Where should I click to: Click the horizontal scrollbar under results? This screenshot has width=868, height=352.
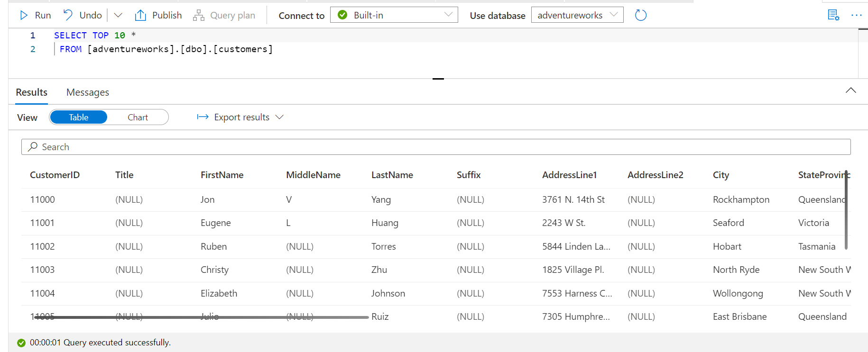pyautogui.click(x=203, y=317)
